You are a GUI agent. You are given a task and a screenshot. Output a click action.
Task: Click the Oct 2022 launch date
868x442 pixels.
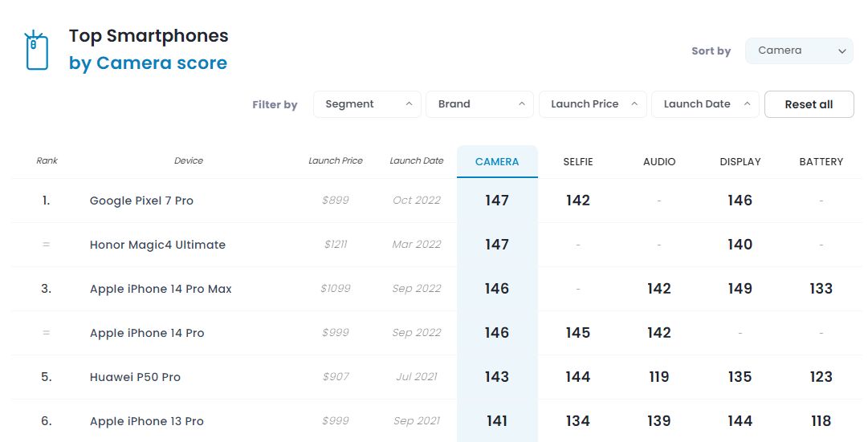[x=417, y=201]
